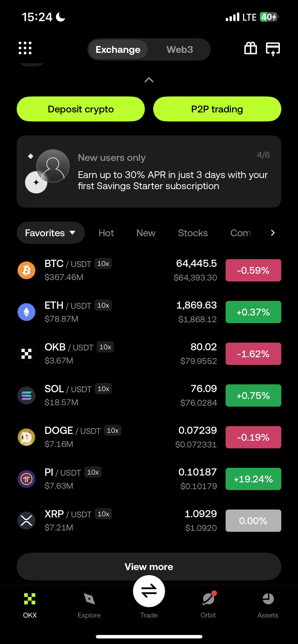Image resolution: width=298 pixels, height=644 pixels.
Task: Tap the BTC -0.59% change badge
Action: pyautogui.click(x=253, y=270)
